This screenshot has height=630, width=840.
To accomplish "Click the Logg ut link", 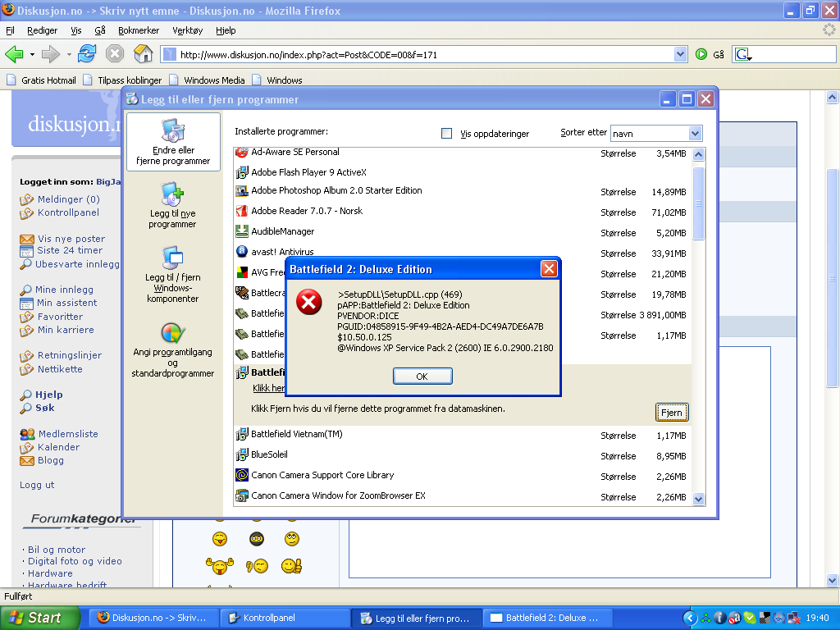I will click(x=37, y=485).
